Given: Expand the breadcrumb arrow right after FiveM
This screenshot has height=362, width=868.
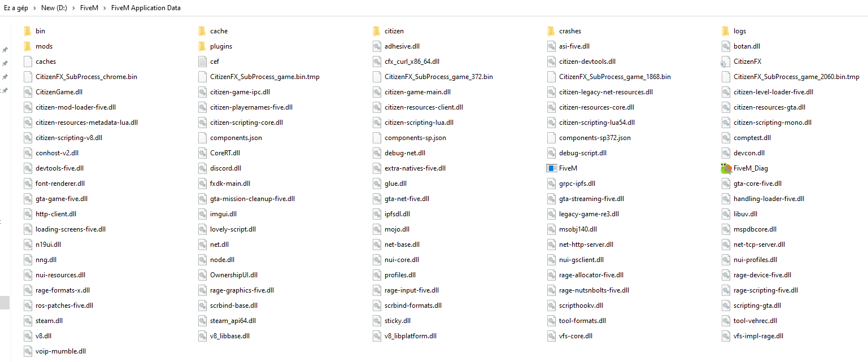Looking at the screenshot, I should coord(105,8).
